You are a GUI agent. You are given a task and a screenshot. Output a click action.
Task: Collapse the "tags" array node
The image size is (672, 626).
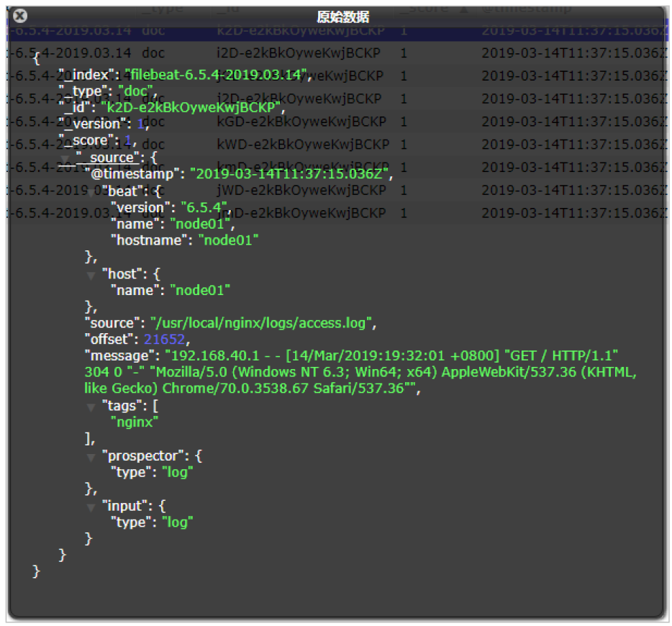pyautogui.click(x=91, y=407)
